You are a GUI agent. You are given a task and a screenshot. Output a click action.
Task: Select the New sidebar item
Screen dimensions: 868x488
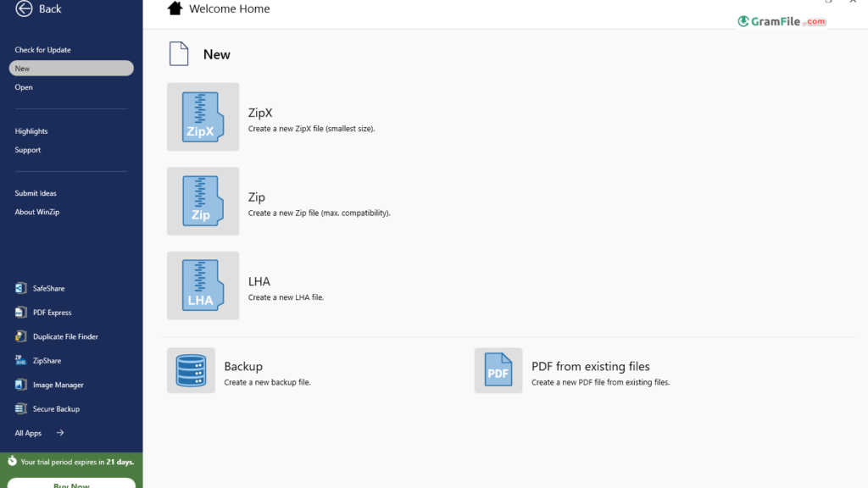[71, 68]
